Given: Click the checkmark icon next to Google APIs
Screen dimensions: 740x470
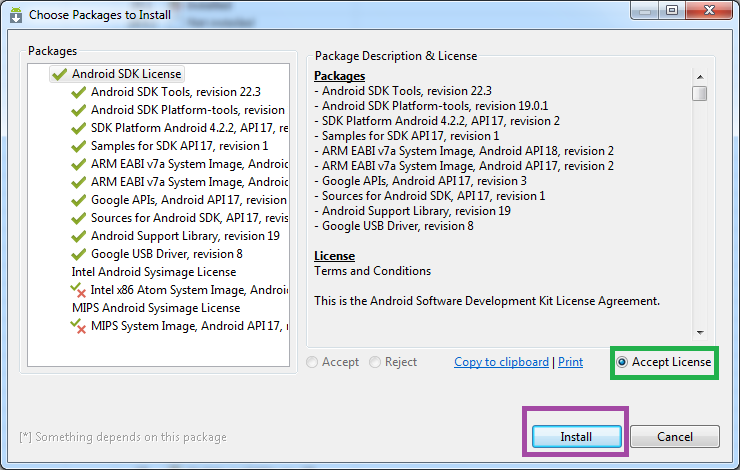Looking at the screenshot, I should [x=78, y=200].
